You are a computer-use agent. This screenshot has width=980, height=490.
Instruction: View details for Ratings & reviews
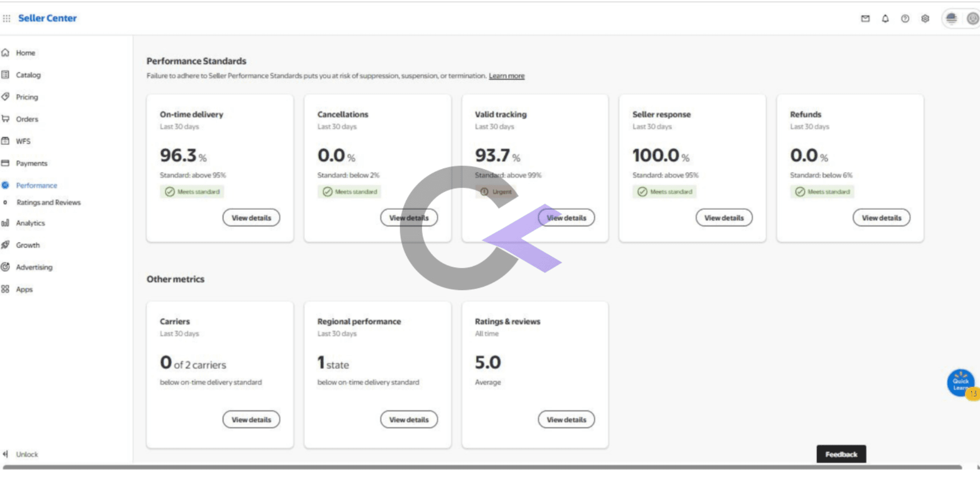pos(566,419)
